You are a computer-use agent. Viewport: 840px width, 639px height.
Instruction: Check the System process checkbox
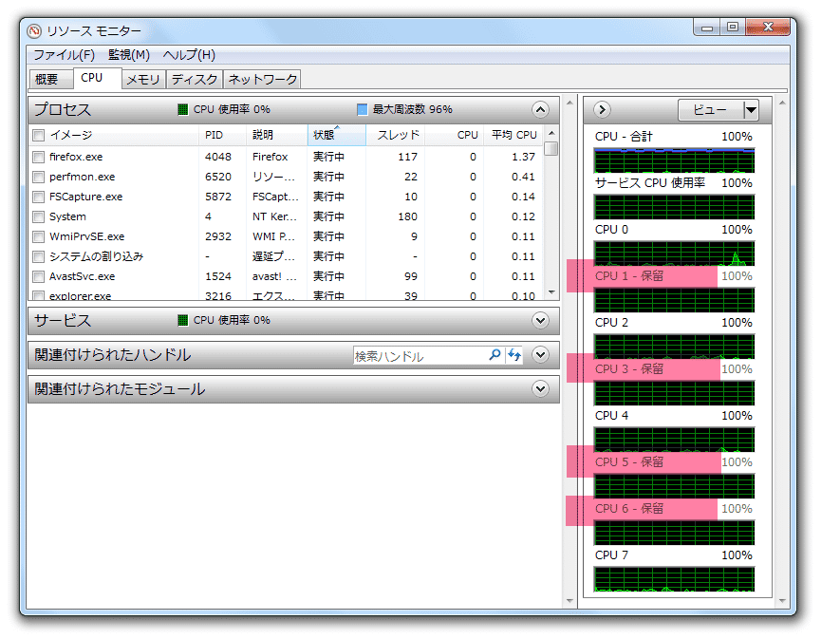pyautogui.click(x=38, y=216)
